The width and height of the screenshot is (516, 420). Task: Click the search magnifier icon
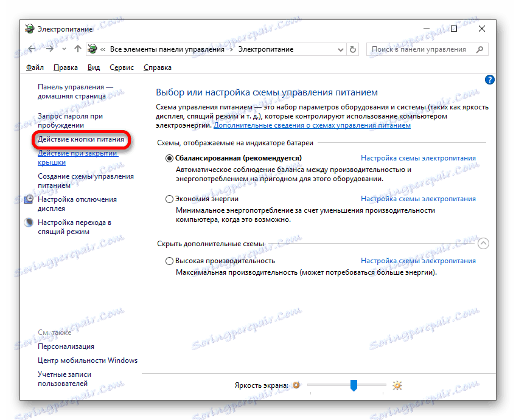[480, 49]
